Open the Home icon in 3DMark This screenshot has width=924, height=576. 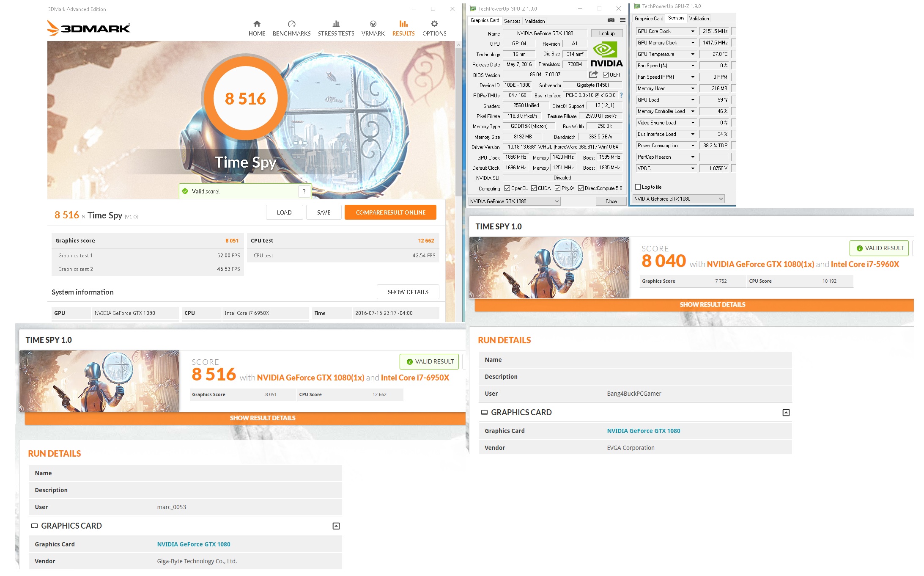[x=257, y=24]
